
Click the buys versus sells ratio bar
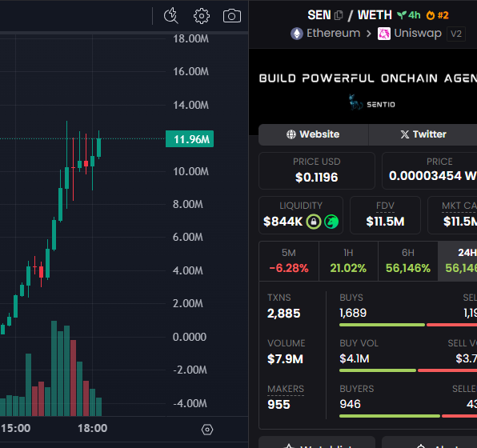coord(408,325)
